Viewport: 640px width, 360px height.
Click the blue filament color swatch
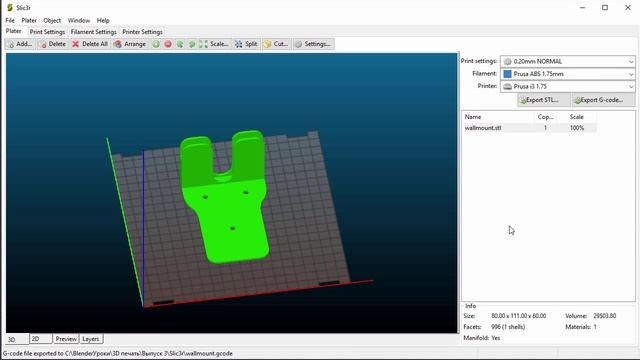coord(507,74)
